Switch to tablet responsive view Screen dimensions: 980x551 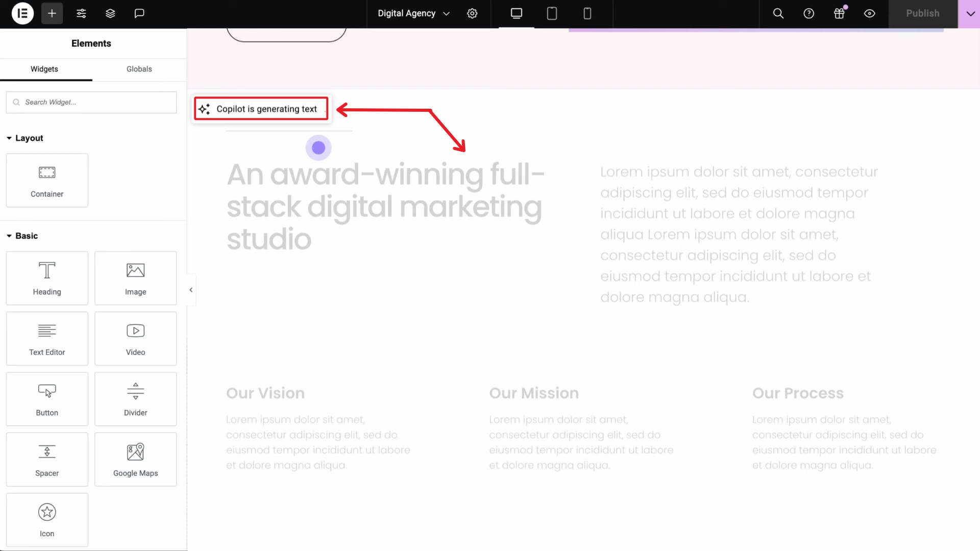pyautogui.click(x=552, y=13)
